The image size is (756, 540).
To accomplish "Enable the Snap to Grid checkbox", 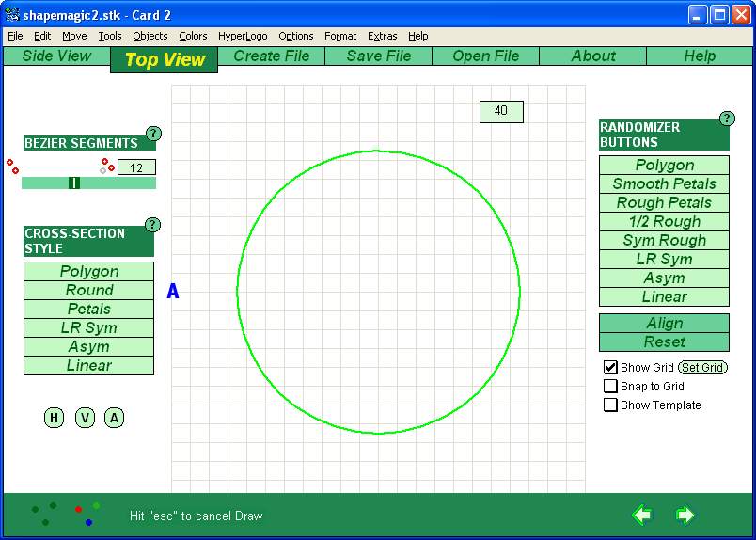I will (x=611, y=387).
